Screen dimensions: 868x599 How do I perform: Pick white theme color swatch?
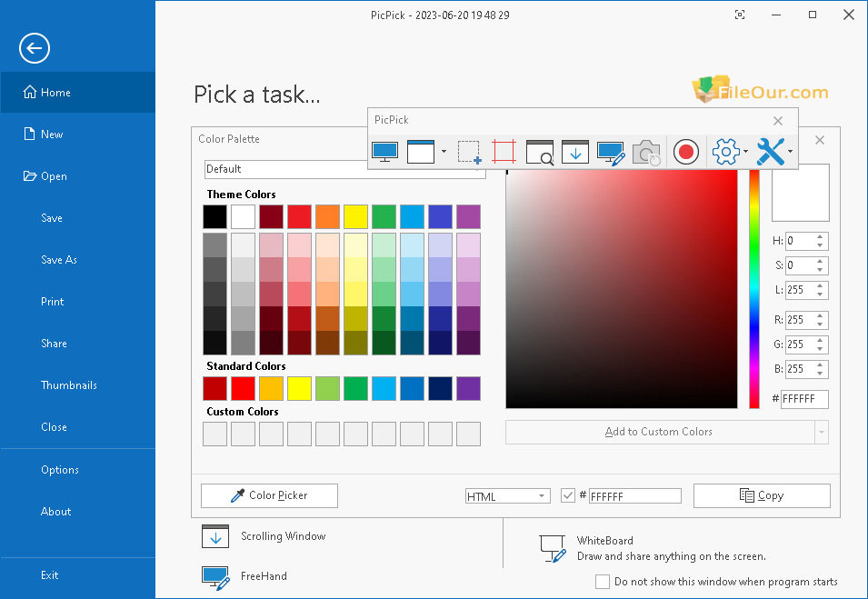pos(243,216)
